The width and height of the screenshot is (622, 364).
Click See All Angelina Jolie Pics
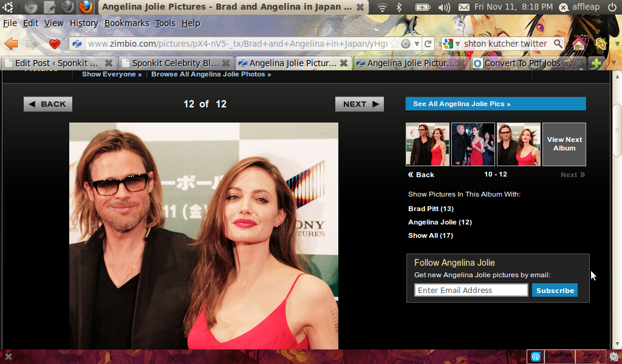pos(496,104)
